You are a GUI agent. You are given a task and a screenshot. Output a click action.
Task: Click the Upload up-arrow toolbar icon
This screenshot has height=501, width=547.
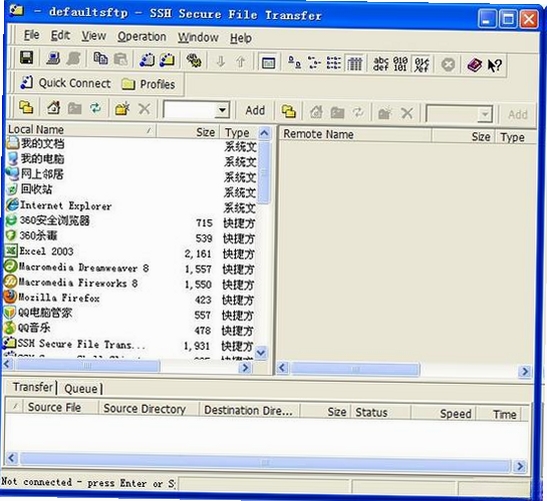[240, 62]
